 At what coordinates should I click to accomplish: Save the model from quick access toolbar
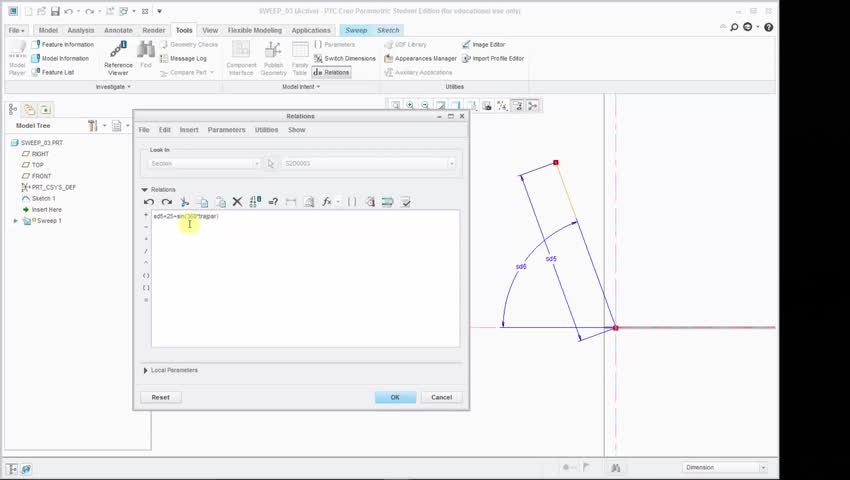pos(55,11)
